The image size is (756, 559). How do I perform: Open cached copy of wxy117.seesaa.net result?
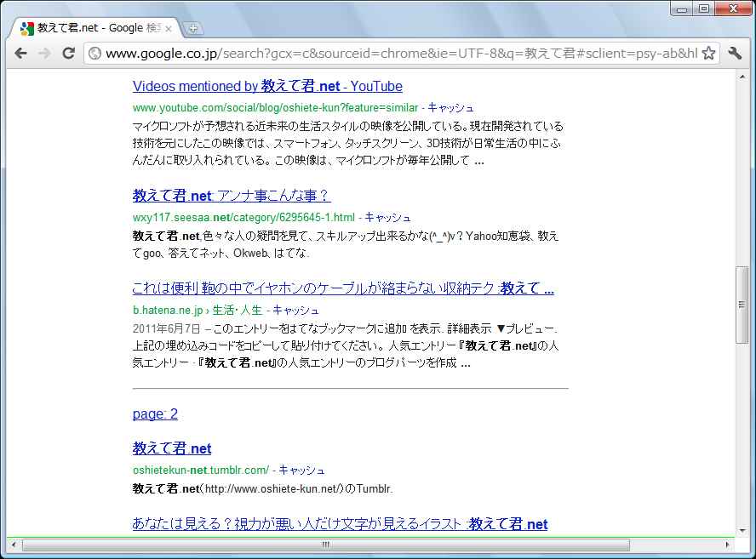(387, 217)
